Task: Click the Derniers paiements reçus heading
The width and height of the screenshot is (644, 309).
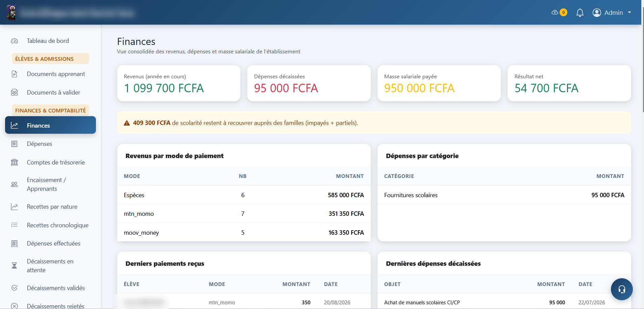Action: (165, 264)
